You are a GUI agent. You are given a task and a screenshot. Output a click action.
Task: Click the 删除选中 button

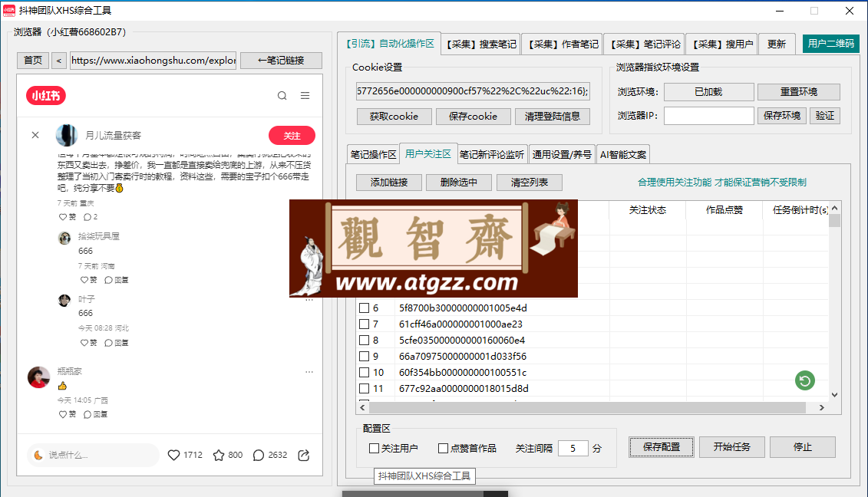pyautogui.click(x=459, y=183)
